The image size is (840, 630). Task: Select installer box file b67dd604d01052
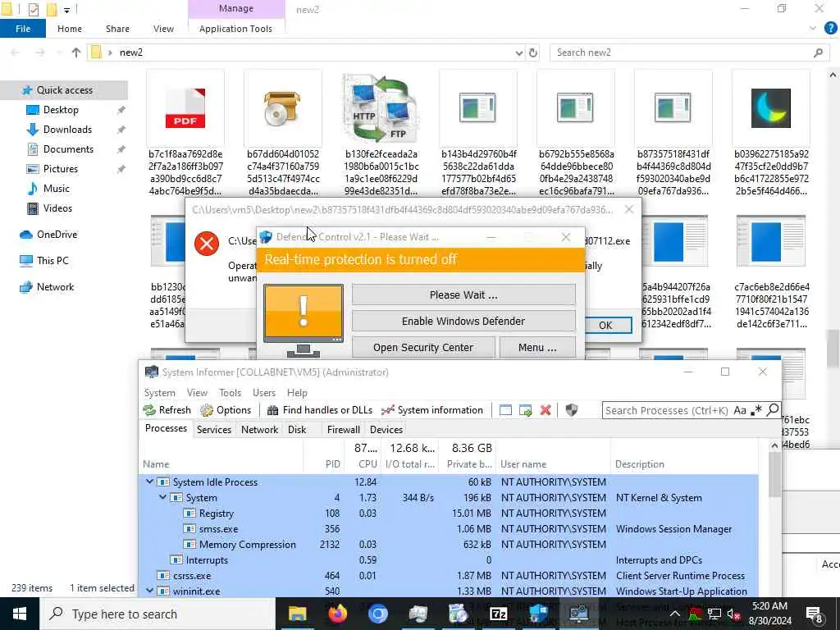283,134
